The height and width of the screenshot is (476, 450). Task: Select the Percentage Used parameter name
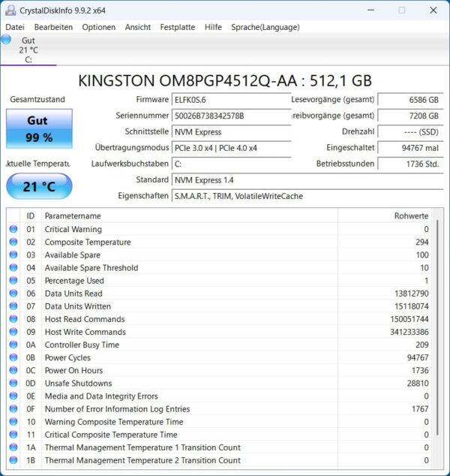(x=74, y=281)
